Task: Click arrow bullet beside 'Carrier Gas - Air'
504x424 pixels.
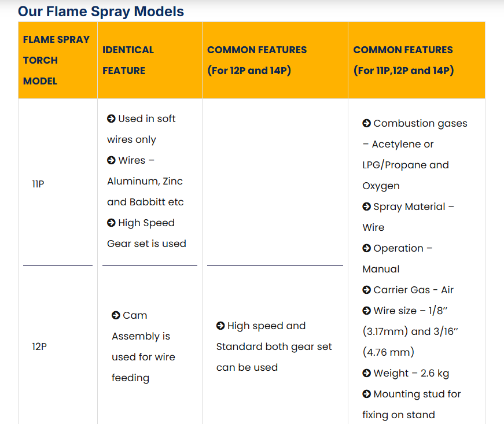Action: click(366, 290)
